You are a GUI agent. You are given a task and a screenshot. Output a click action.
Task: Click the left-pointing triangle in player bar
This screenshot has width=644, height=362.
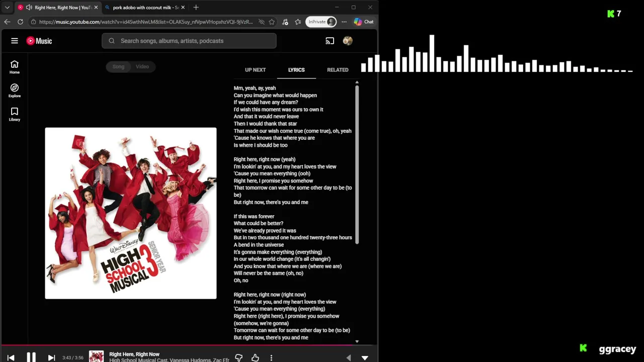[x=349, y=357]
